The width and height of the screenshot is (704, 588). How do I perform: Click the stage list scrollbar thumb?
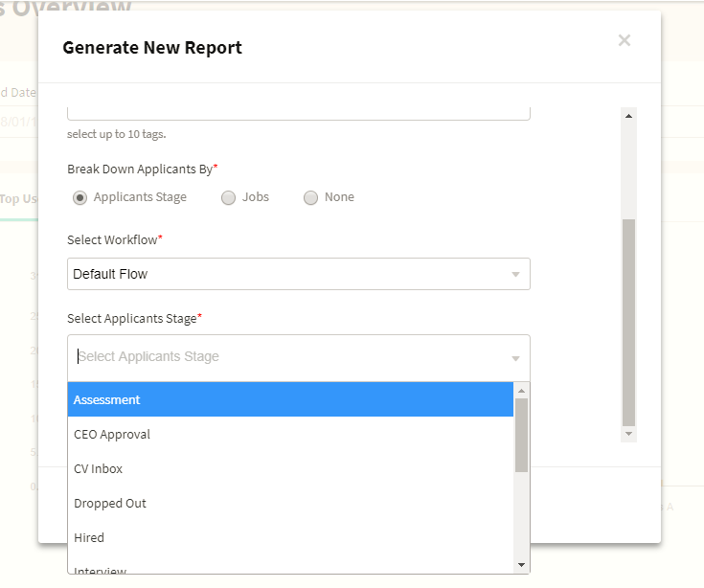pyautogui.click(x=521, y=436)
